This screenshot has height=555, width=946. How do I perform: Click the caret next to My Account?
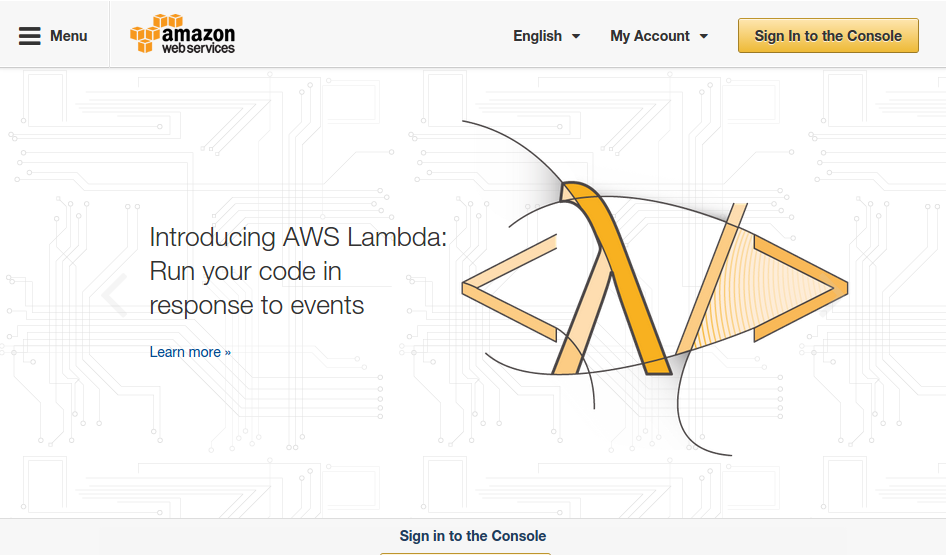coord(703,37)
